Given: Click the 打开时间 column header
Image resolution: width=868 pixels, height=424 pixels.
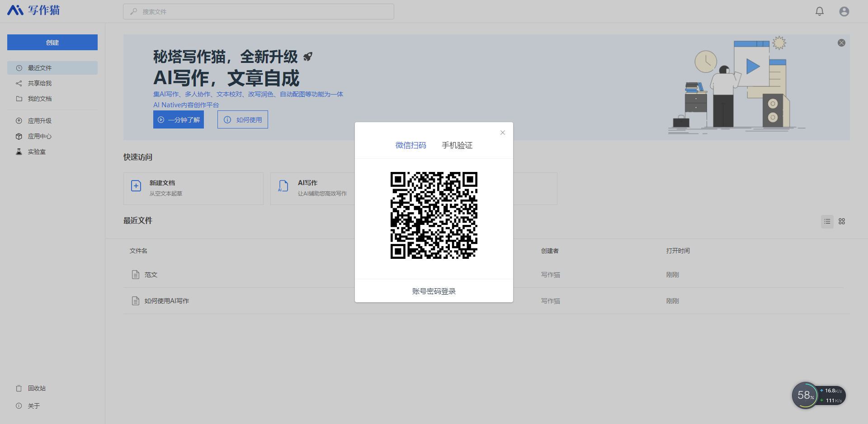Looking at the screenshot, I should coord(678,251).
